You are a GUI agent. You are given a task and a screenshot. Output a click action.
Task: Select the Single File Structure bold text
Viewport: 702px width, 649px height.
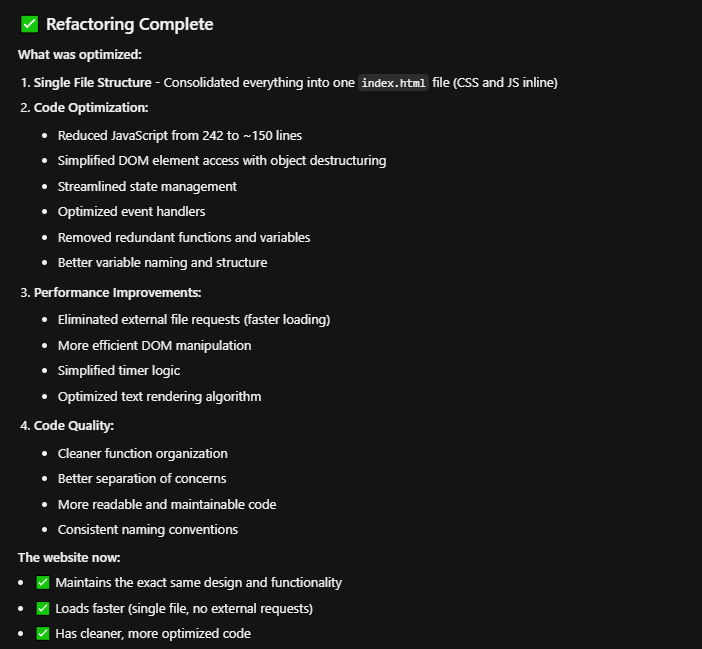point(93,83)
